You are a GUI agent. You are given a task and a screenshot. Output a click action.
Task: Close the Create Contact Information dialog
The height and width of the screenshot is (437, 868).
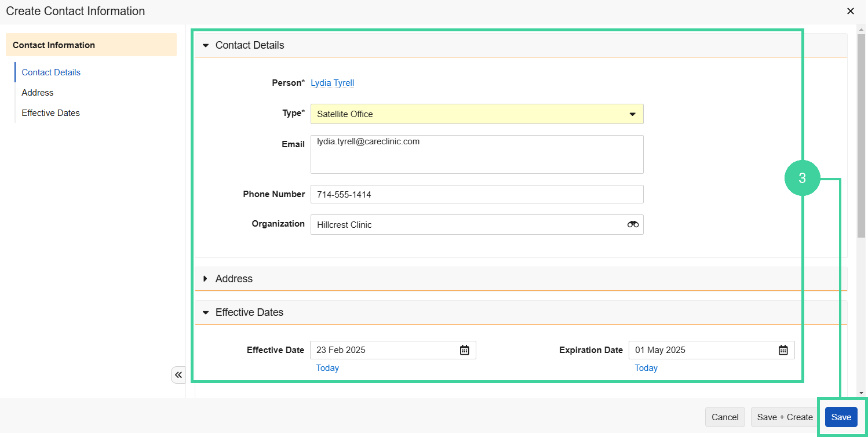pos(851,11)
